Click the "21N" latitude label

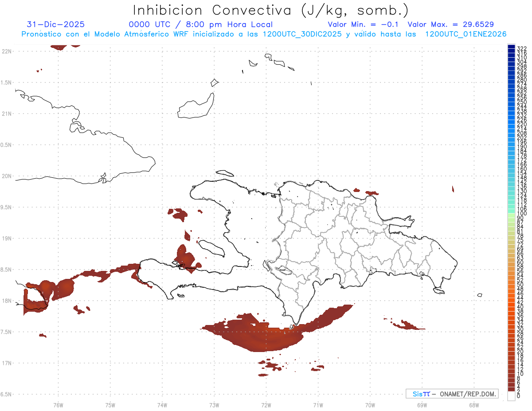coord(7,114)
